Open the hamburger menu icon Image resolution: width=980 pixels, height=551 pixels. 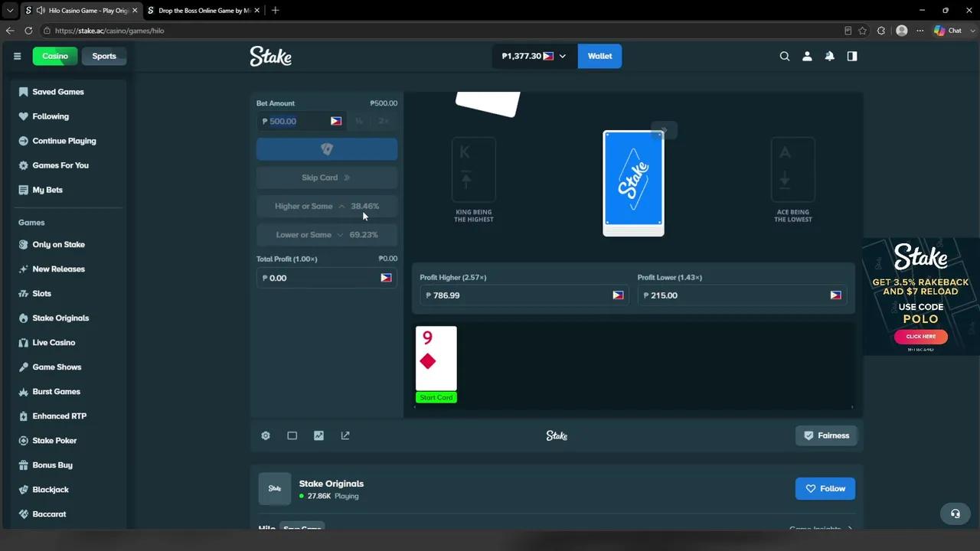point(17,56)
